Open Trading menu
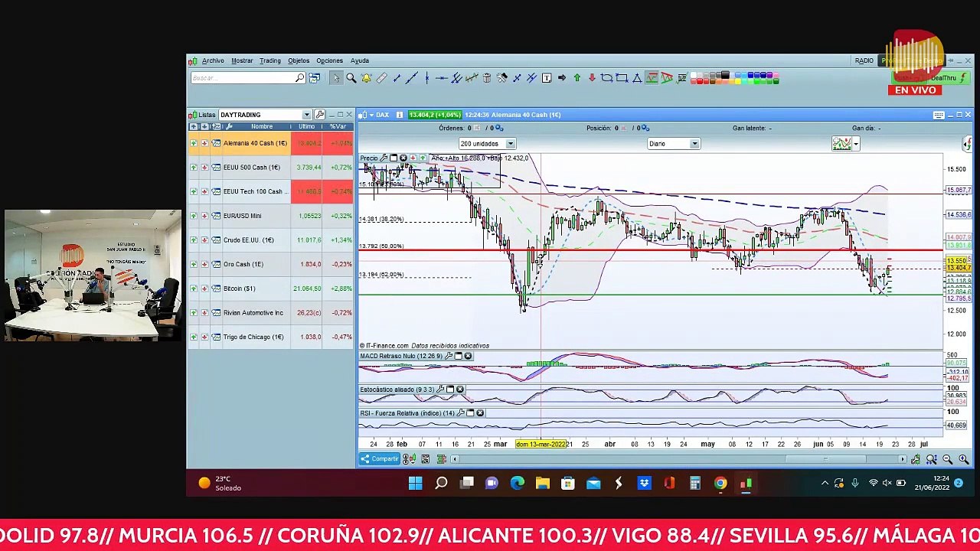Screen dimensions: 980x551 point(269,61)
